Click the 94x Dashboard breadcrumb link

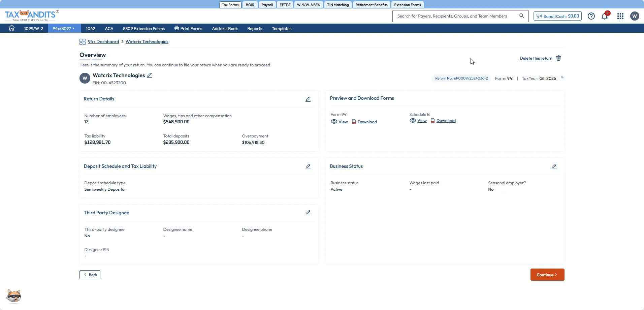pyautogui.click(x=103, y=42)
